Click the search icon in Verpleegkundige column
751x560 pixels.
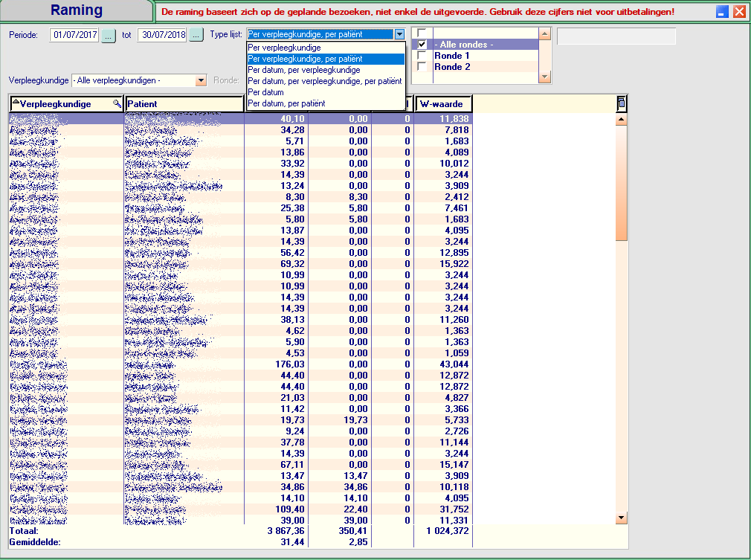[117, 104]
